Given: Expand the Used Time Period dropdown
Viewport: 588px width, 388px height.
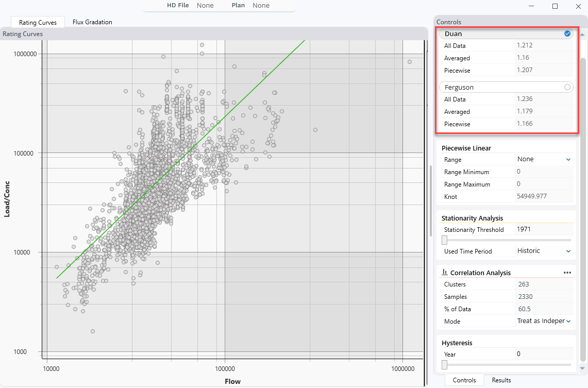Looking at the screenshot, I should point(544,251).
